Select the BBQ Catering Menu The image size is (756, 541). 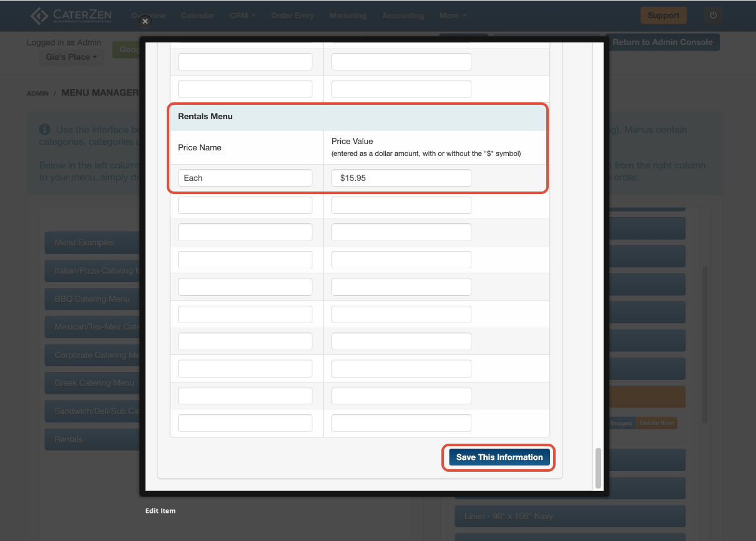click(92, 299)
